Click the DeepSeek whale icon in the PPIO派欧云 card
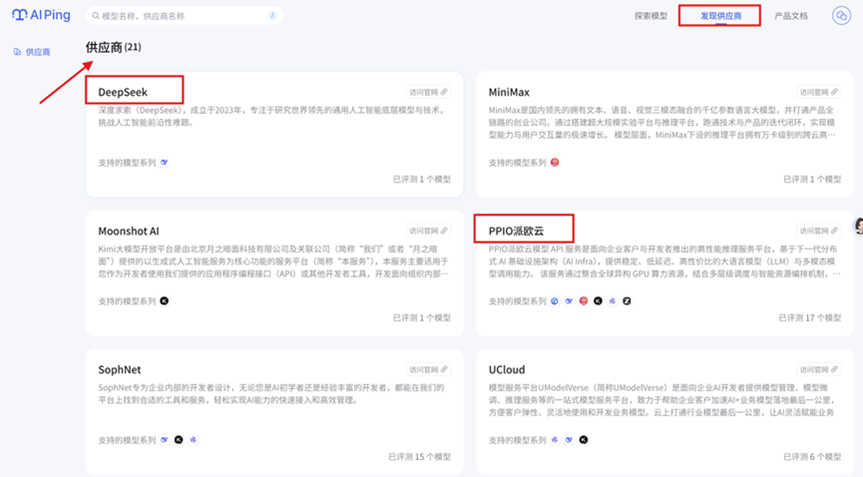 569,301
